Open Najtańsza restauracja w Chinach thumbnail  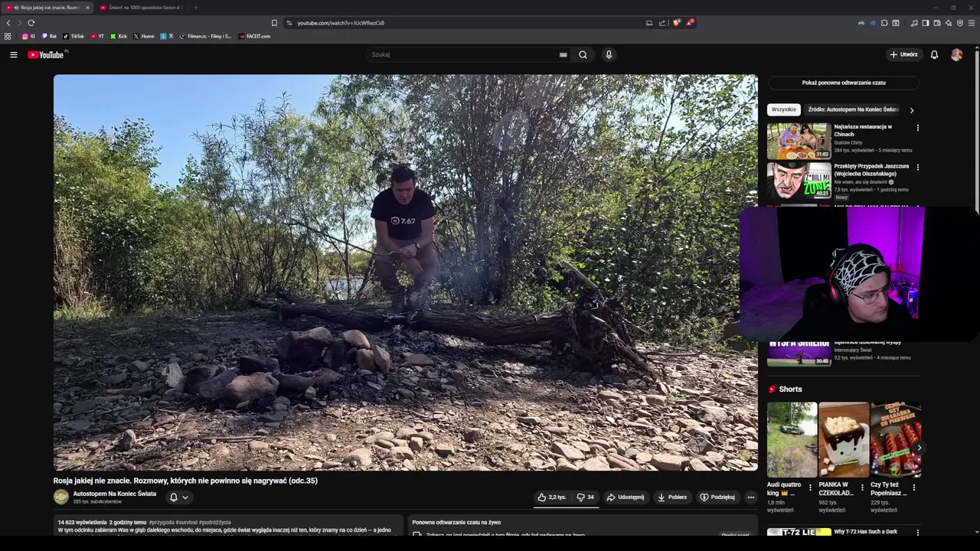point(799,141)
